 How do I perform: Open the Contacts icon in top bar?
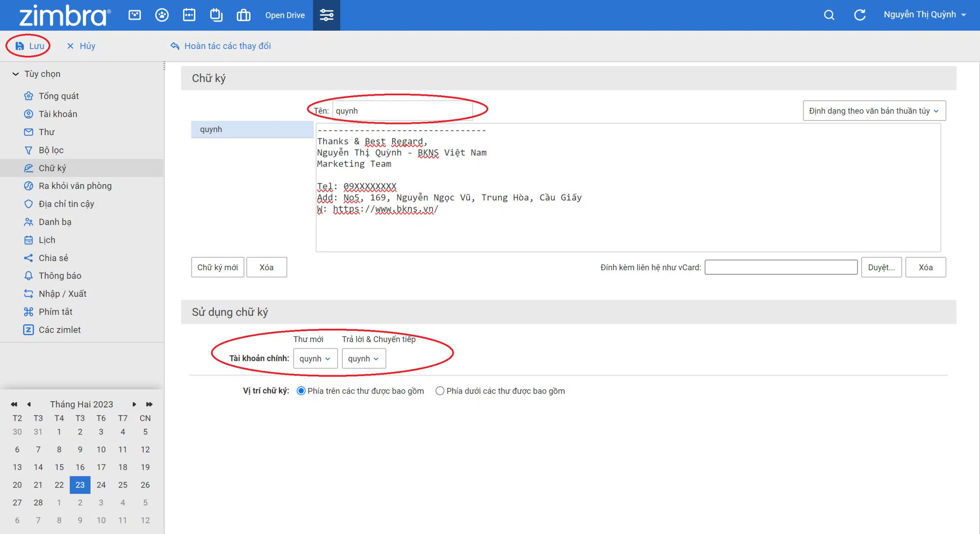pos(162,15)
